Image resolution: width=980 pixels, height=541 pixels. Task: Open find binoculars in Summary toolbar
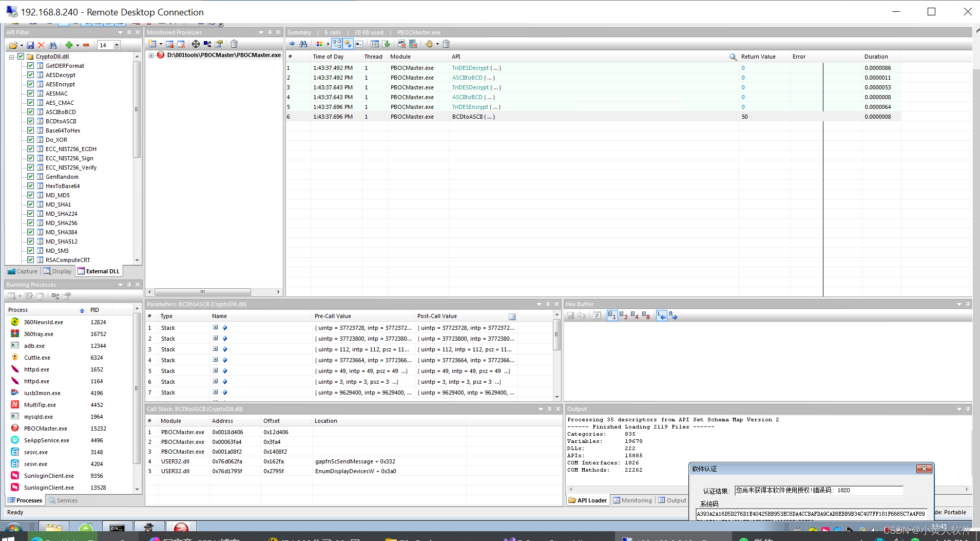point(303,44)
